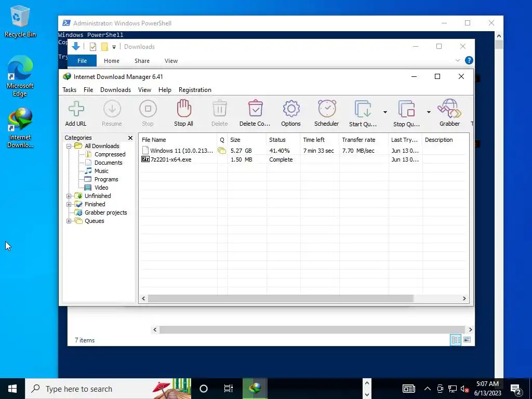Click the queue icon in Windows 11 row

click(x=222, y=151)
